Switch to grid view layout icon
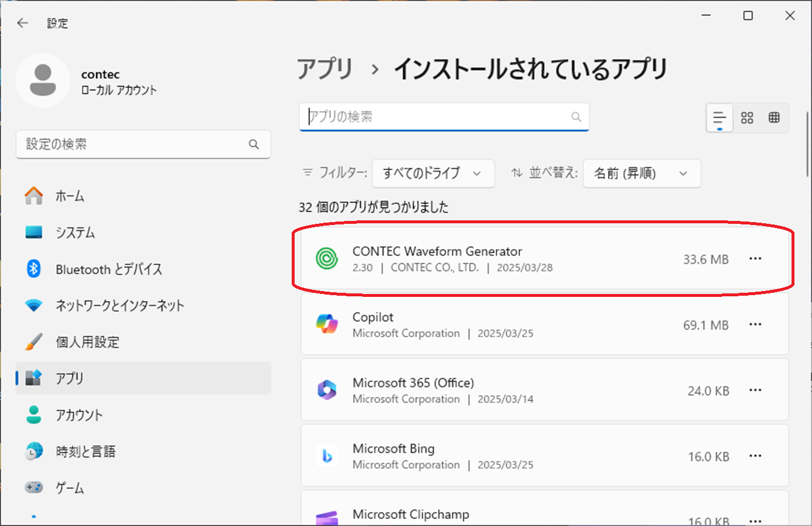 (x=747, y=117)
